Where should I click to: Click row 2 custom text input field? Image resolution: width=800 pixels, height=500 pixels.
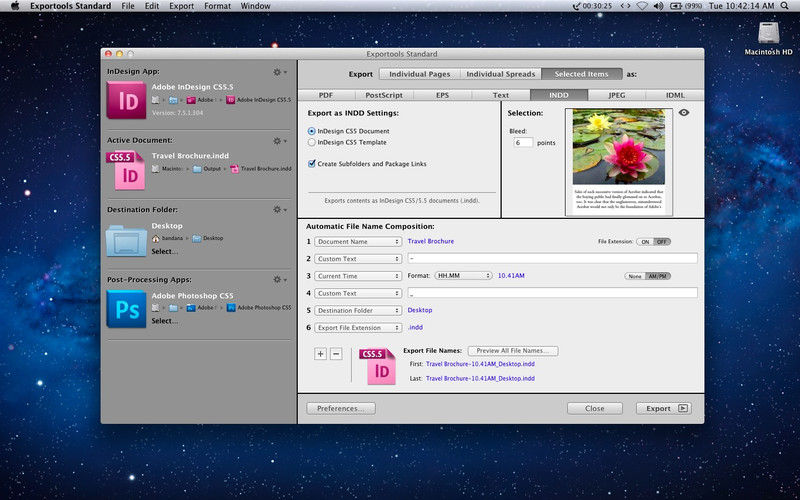[553, 259]
